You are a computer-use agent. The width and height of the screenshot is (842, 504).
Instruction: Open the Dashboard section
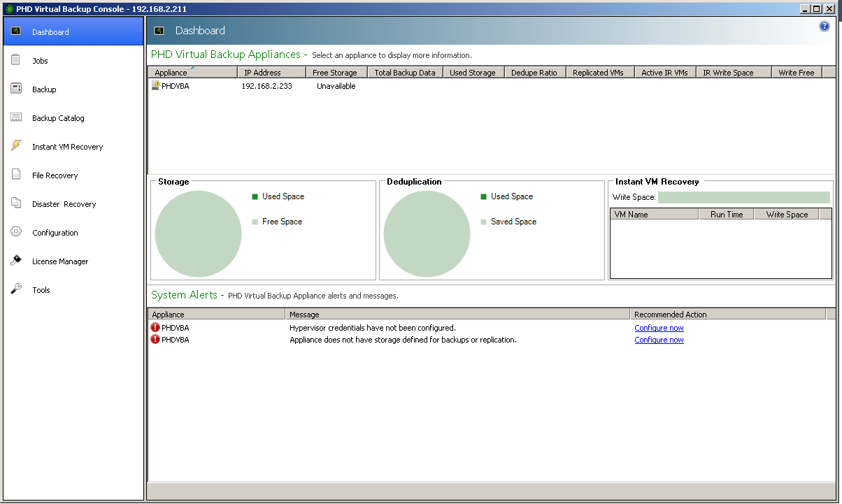coord(73,31)
